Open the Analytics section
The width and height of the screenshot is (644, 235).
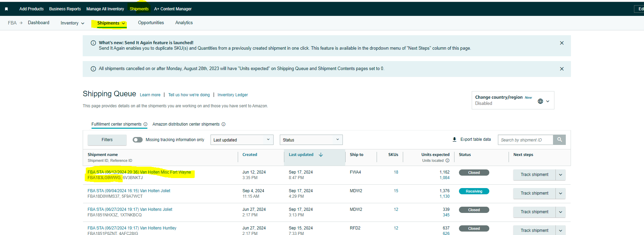click(184, 23)
